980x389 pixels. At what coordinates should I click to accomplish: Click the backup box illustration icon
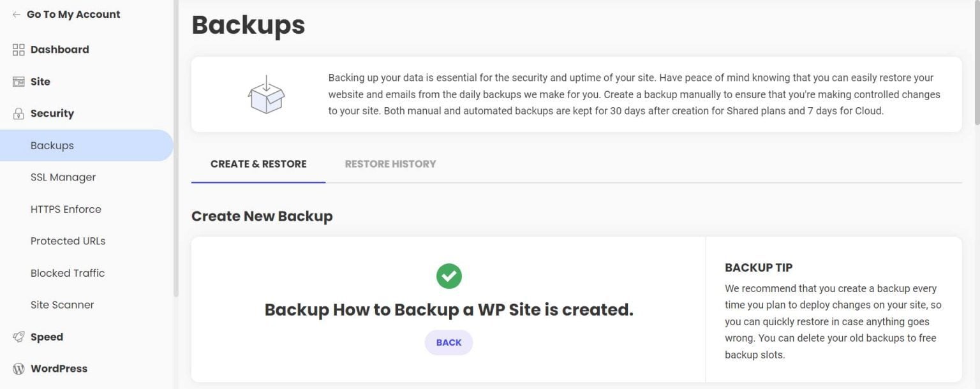[266, 94]
